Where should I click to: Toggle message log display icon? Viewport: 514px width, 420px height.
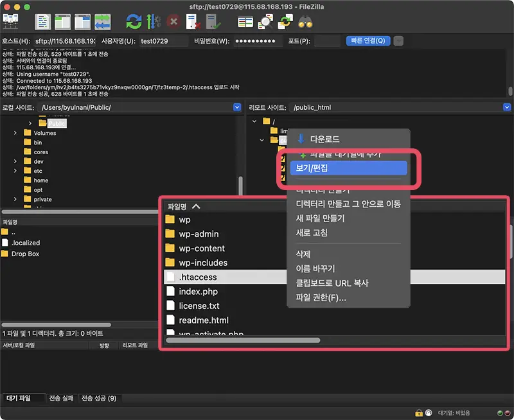coord(42,22)
